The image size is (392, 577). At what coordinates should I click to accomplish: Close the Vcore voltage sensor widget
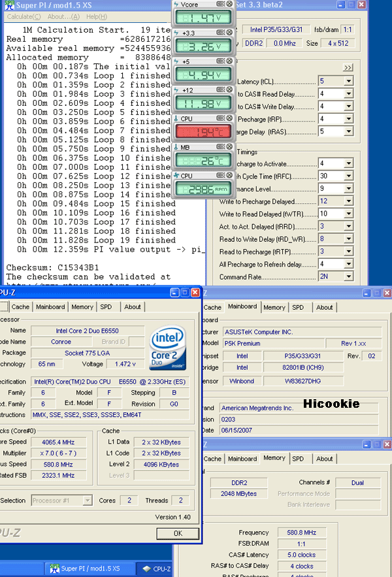(x=229, y=5)
